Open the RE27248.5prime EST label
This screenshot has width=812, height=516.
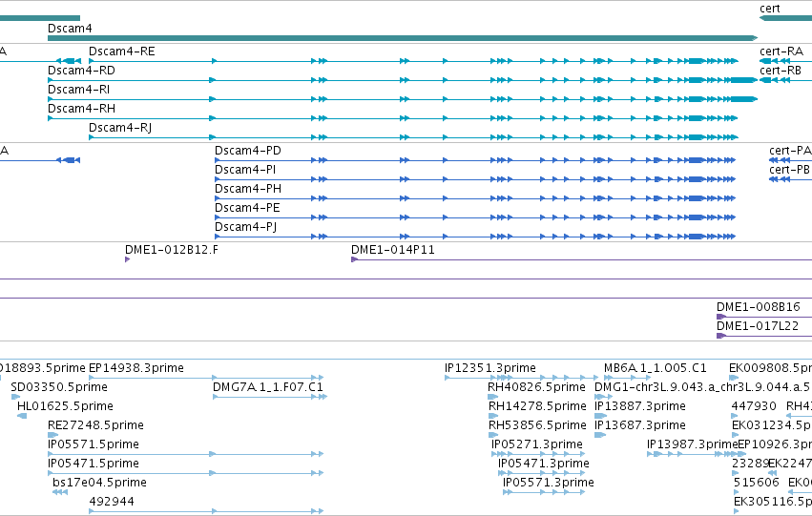[95, 425]
